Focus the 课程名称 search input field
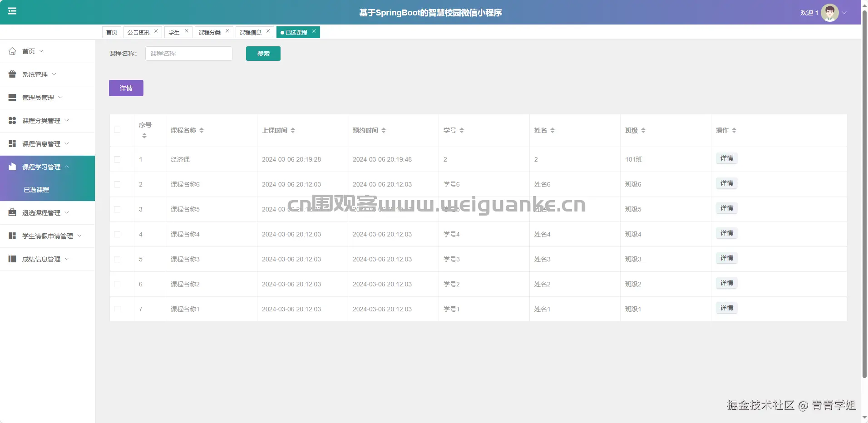Viewport: 868px width, 423px height. (x=189, y=54)
